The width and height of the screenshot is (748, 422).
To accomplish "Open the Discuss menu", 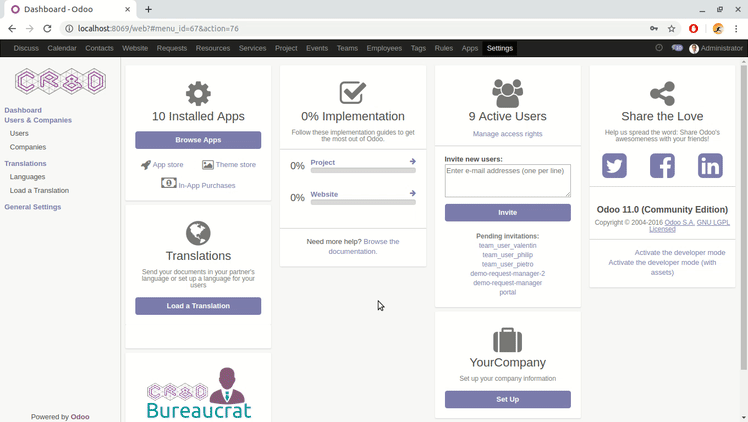I will click(26, 48).
